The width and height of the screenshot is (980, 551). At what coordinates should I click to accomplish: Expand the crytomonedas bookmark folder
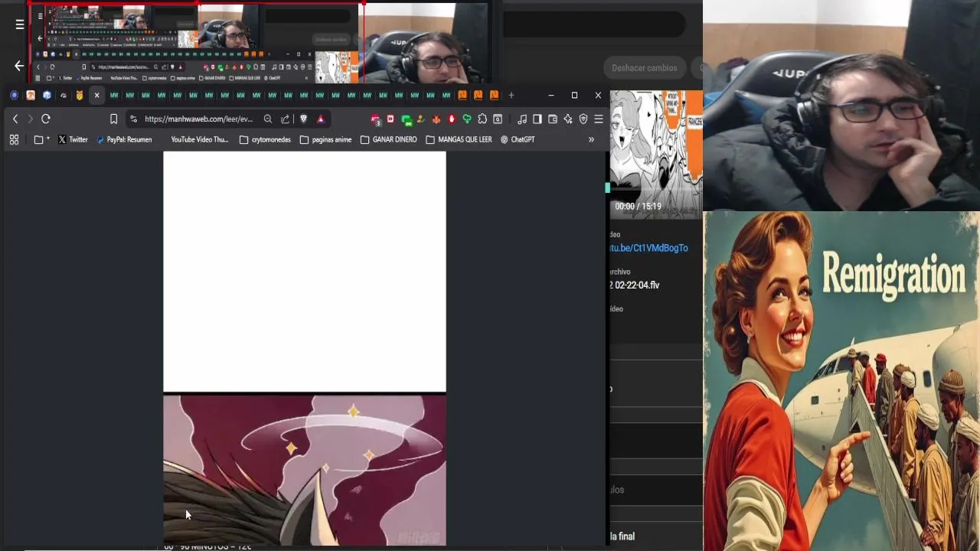[265, 139]
